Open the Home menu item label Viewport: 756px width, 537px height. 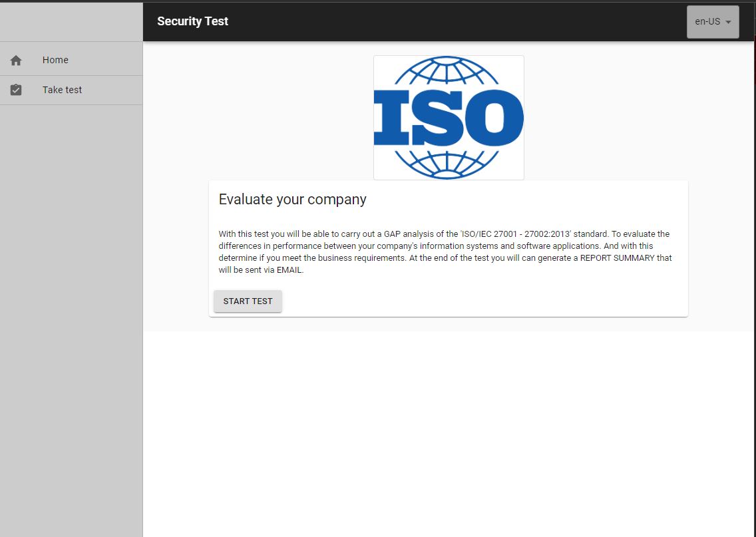pyautogui.click(x=55, y=60)
